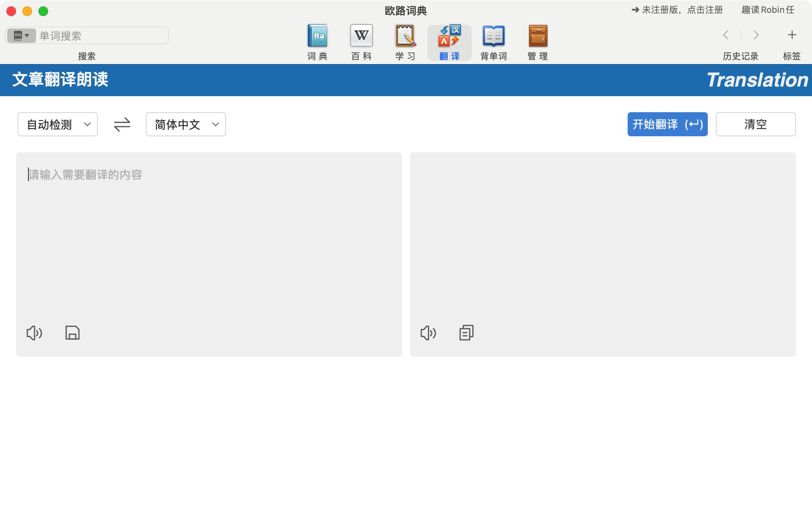Click the save icon in source panel
The image size is (812, 525).
[73, 333]
